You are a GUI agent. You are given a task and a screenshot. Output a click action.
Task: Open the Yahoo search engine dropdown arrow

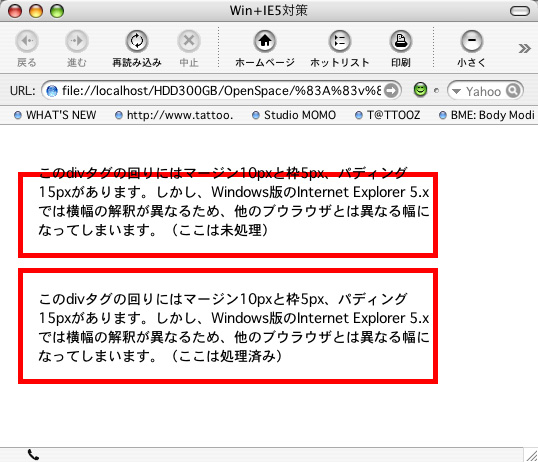coord(456,91)
